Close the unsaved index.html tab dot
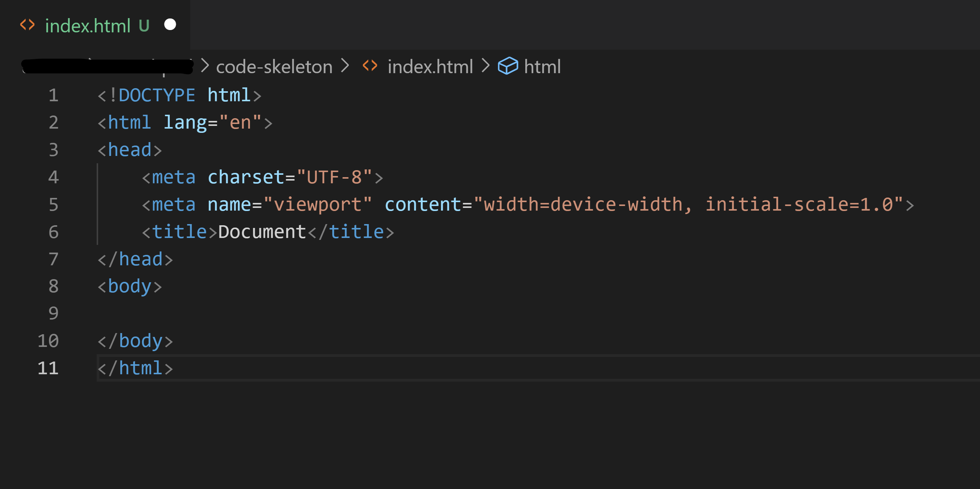Image resolution: width=980 pixels, height=489 pixels. 170,25
